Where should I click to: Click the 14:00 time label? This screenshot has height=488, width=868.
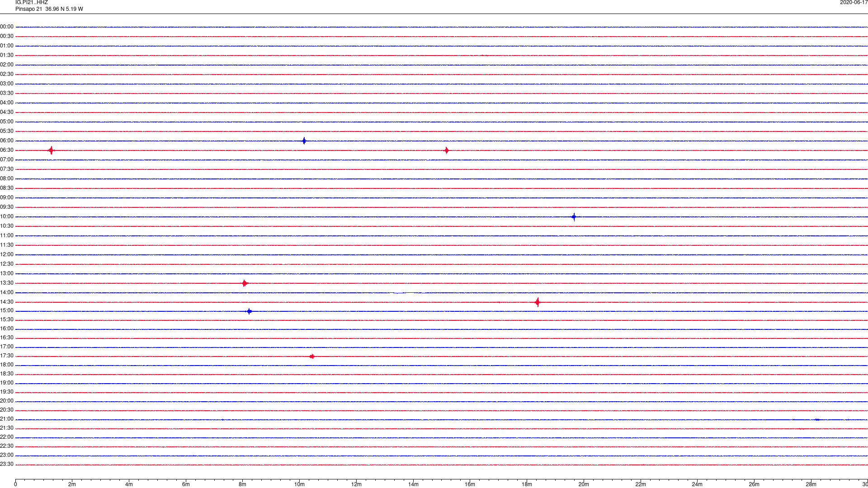pyautogui.click(x=7, y=292)
